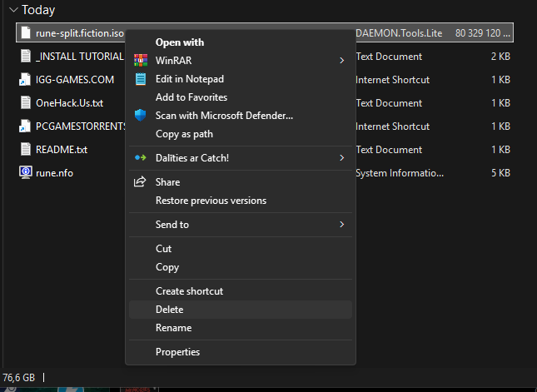Click the rune-split.fiction.iso file icon
This screenshot has width=537, height=392.
(26, 32)
